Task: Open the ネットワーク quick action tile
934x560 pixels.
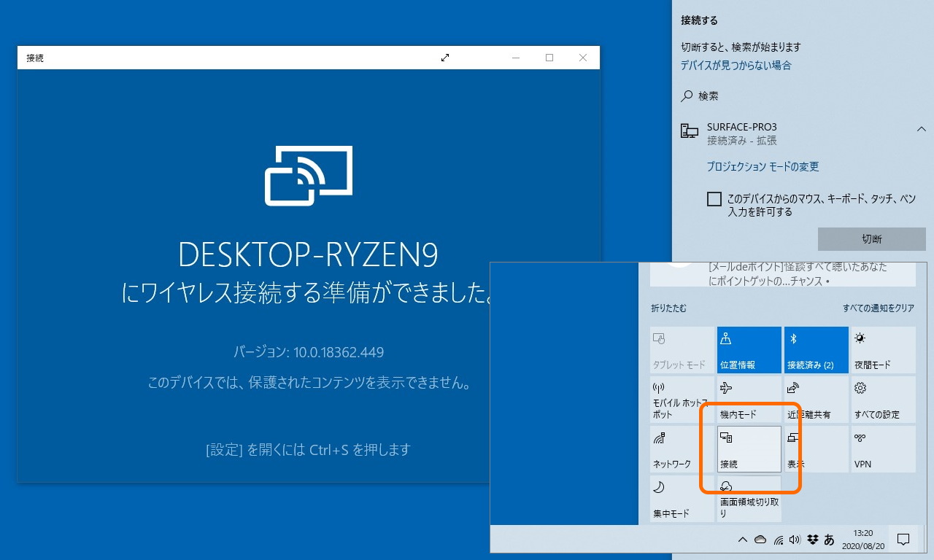Action: click(681, 449)
